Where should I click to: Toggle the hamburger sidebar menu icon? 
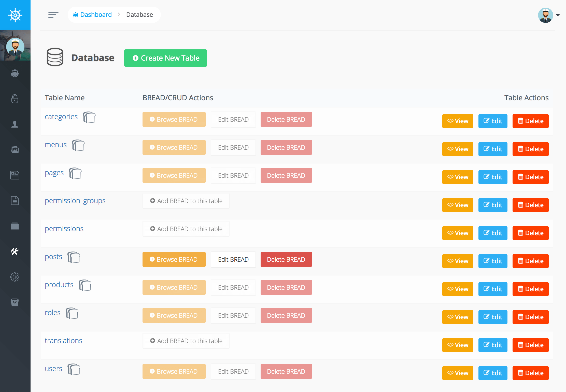(53, 15)
